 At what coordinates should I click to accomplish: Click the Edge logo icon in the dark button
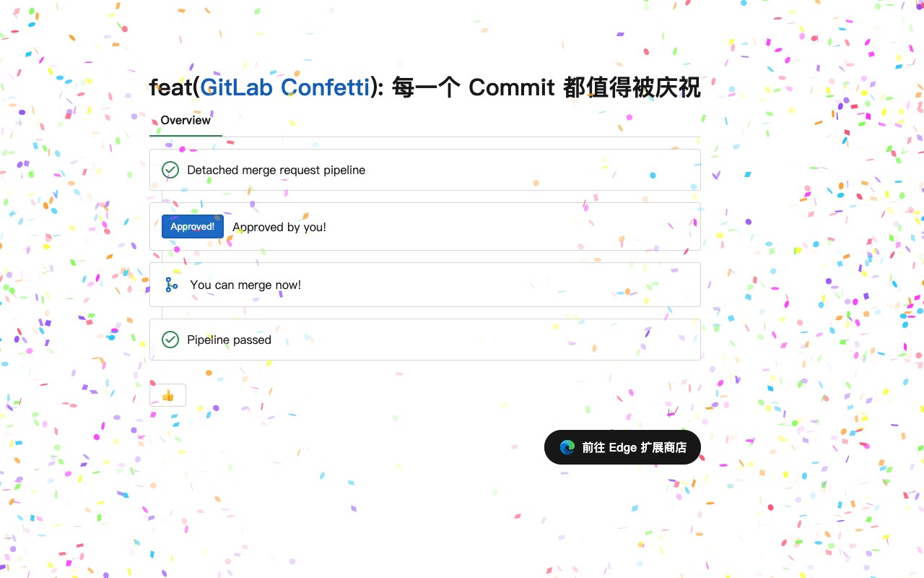[567, 447]
